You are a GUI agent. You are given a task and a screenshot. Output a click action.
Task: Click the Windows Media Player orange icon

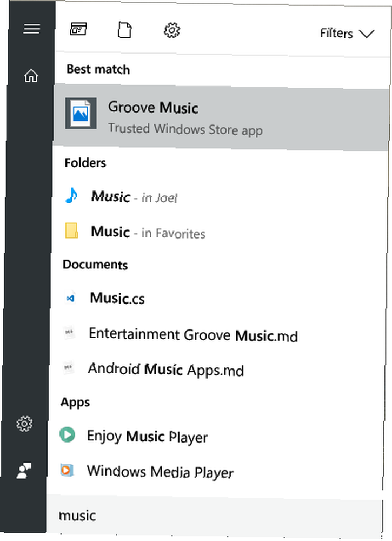coord(67,470)
